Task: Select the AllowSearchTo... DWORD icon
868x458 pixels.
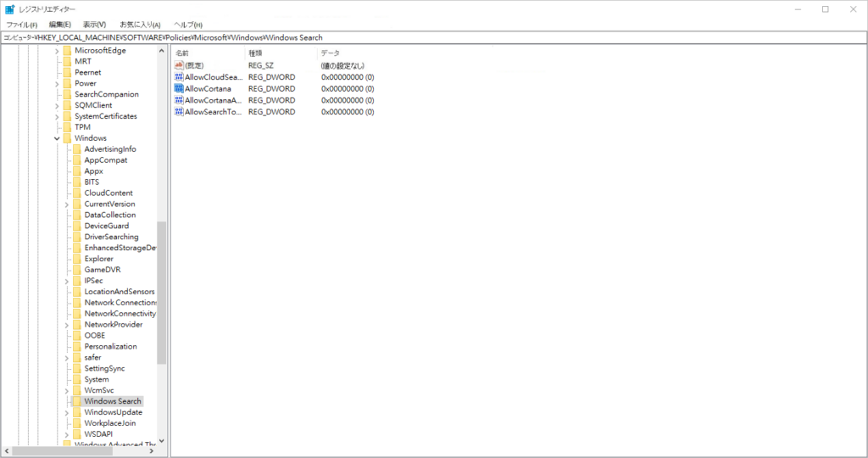Action: tap(179, 111)
